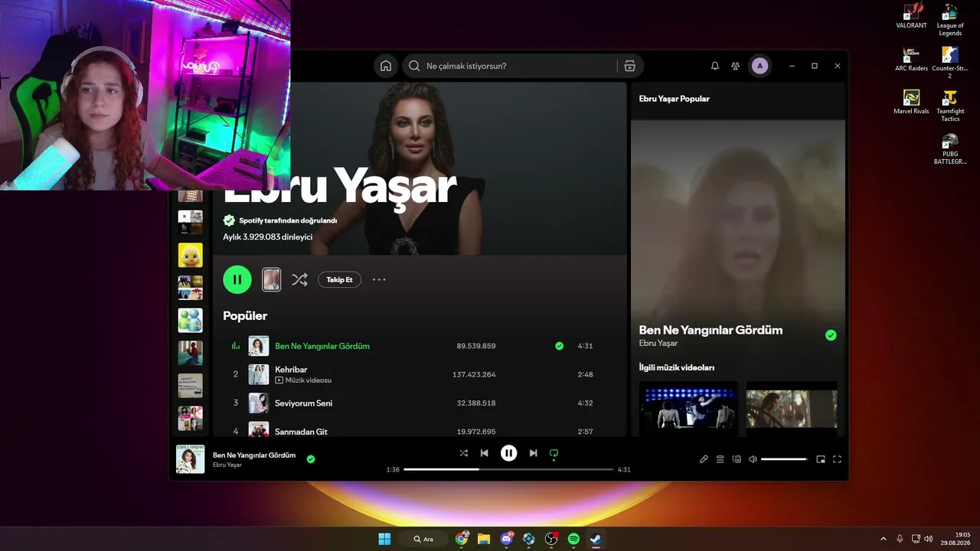
Task: Click the Spotify icon on the taskbar
Action: (573, 539)
